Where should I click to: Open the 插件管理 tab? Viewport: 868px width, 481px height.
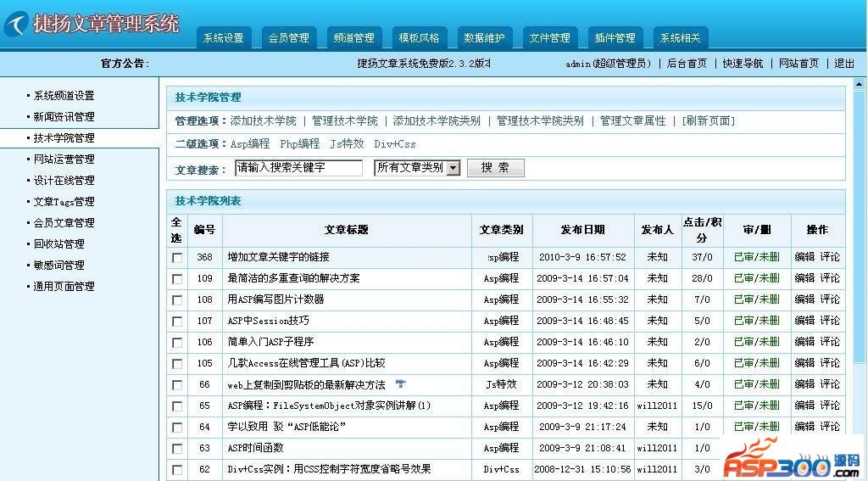(615, 38)
